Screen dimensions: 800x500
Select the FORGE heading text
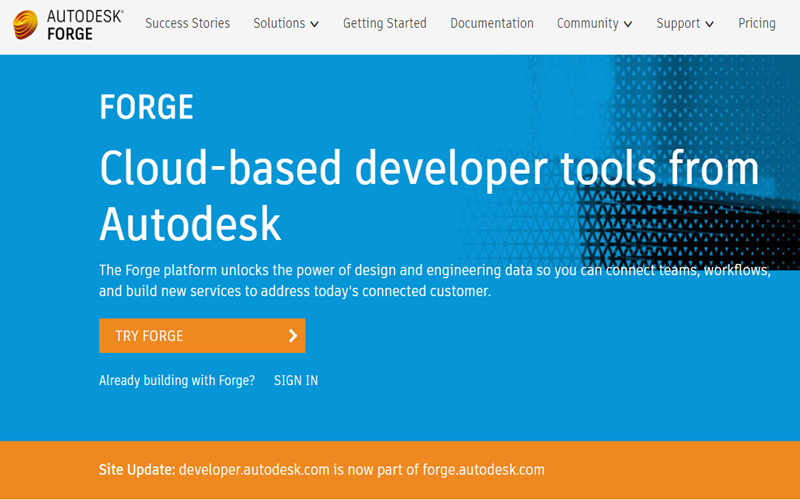pos(146,107)
